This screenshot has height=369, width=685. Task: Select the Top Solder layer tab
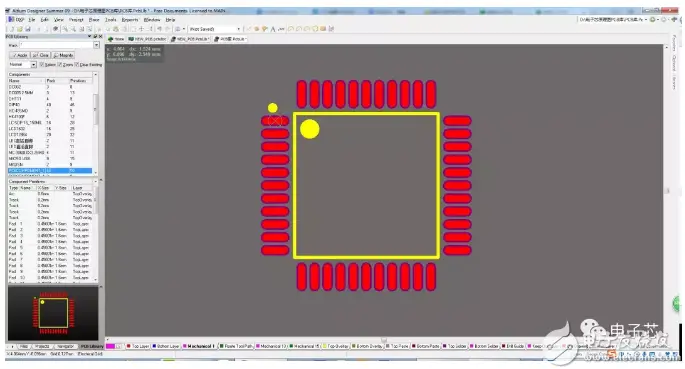coord(455,346)
